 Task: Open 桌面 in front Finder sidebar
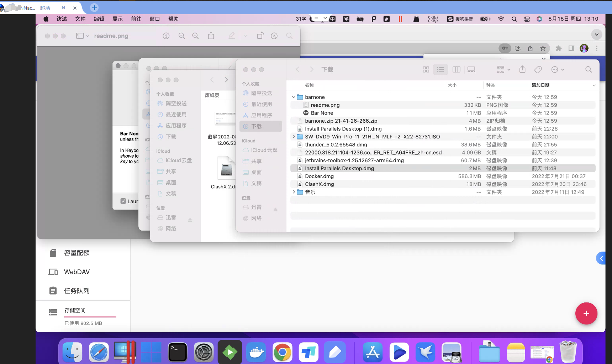(x=261, y=172)
